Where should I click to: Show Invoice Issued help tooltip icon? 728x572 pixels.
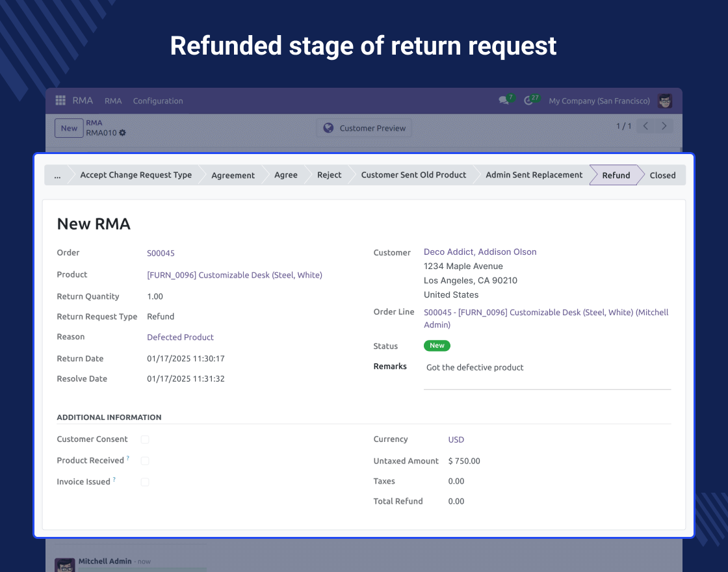(x=114, y=479)
